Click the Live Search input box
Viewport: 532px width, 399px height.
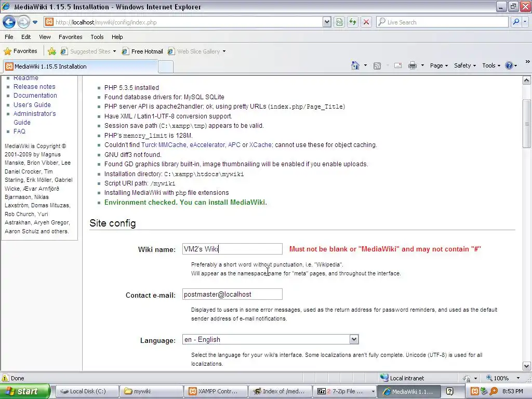(x=442, y=22)
